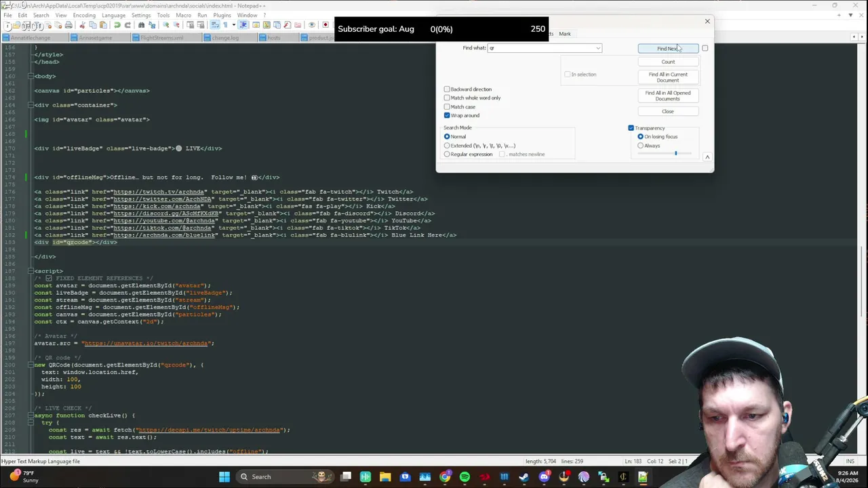Click the Cut scissors toolbar icon
This screenshot has height=488, width=868.
pos(82,25)
